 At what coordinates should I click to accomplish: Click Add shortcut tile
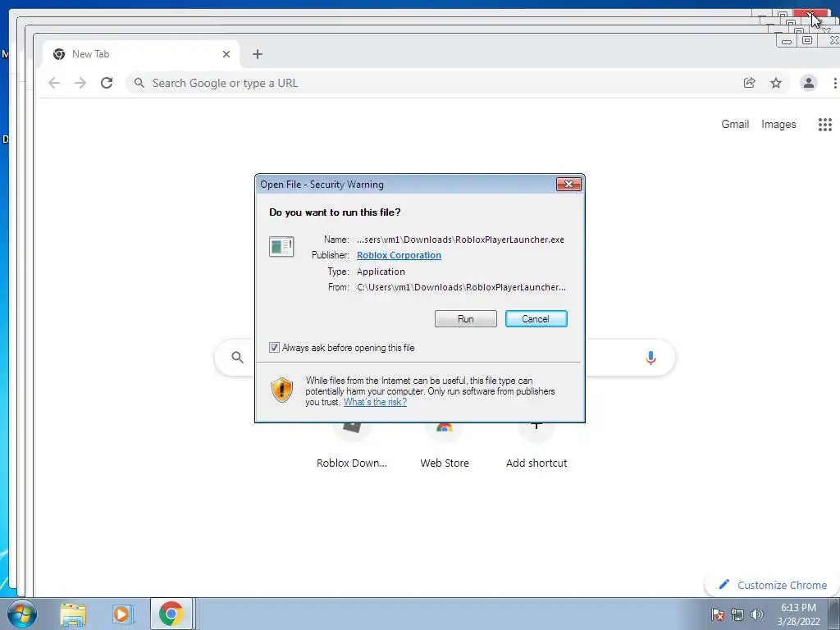536,447
